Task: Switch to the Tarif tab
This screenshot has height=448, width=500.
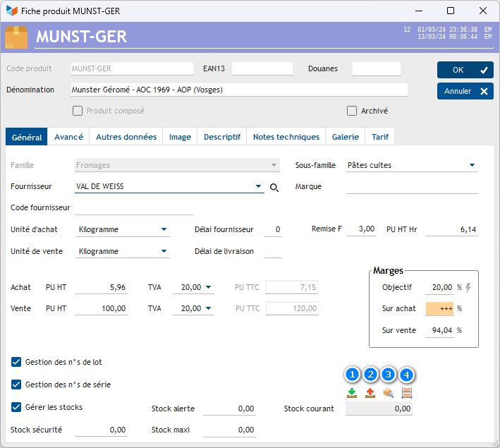Action: click(x=379, y=137)
